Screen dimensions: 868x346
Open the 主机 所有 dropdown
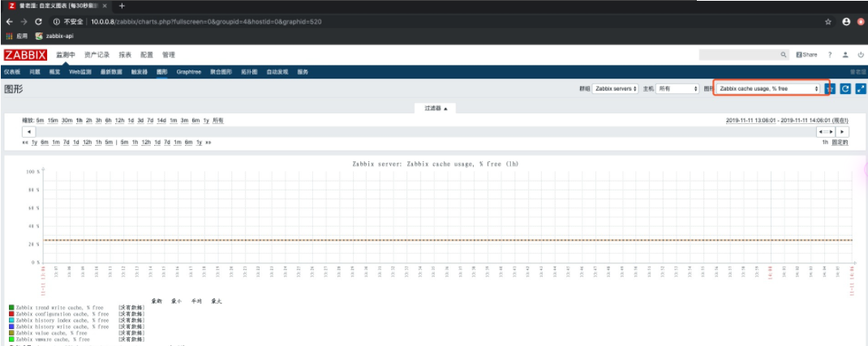coord(677,88)
